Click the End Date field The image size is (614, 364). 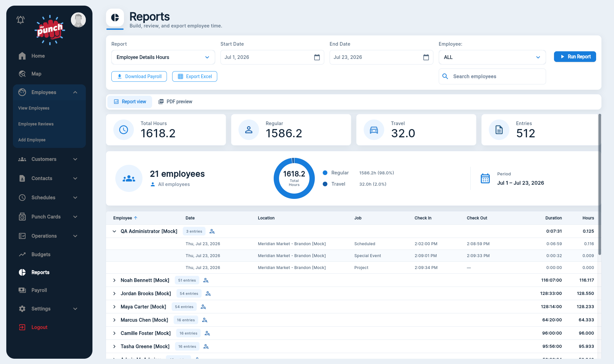pyautogui.click(x=381, y=57)
